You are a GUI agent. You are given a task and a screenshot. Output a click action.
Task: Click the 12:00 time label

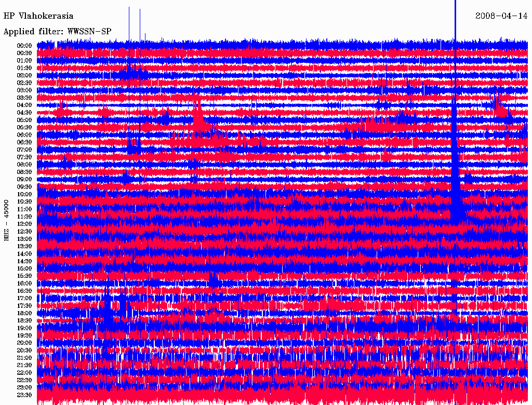(24, 224)
